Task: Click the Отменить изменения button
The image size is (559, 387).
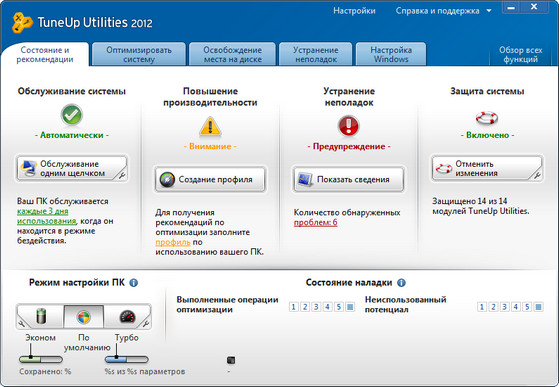Action: (x=487, y=168)
